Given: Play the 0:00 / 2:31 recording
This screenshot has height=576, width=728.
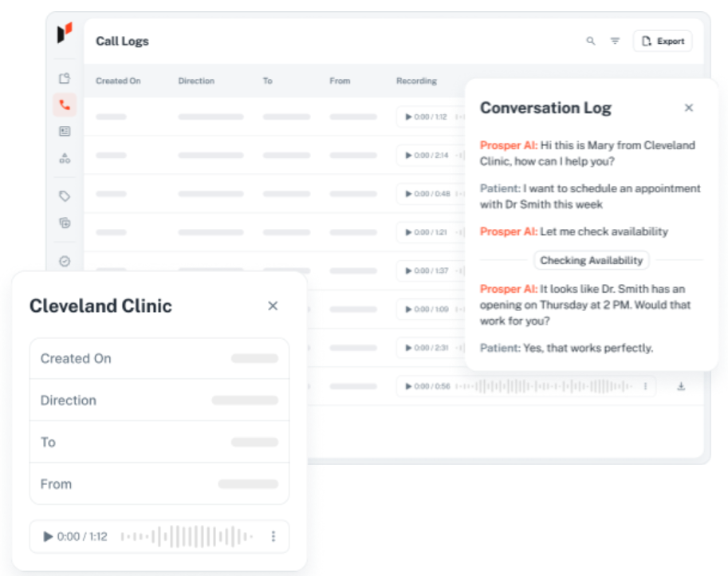Looking at the screenshot, I should click(408, 348).
